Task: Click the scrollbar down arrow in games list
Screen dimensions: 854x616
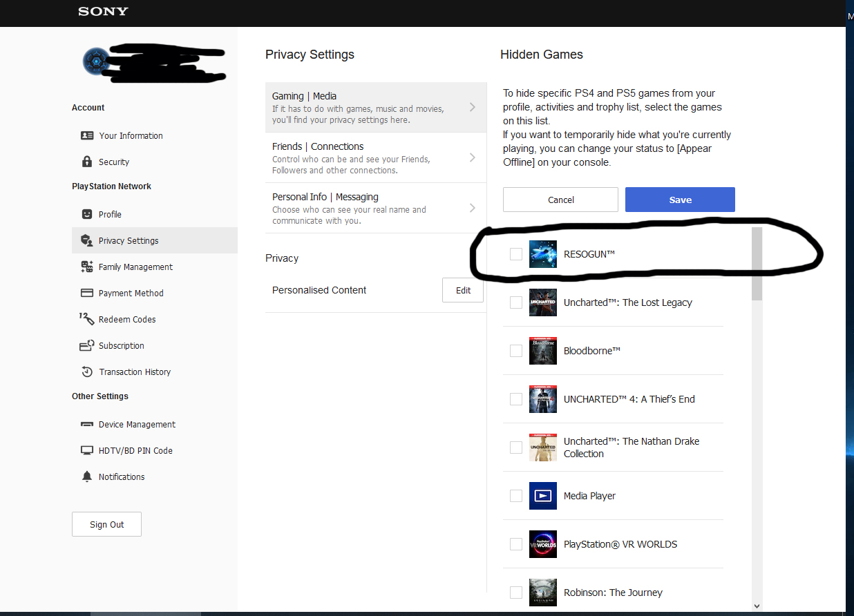Action: [x=757, y=606]
